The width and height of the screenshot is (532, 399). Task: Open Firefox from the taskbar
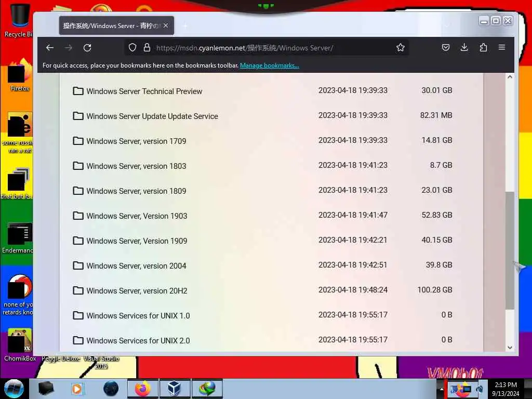tap(142, 389)
